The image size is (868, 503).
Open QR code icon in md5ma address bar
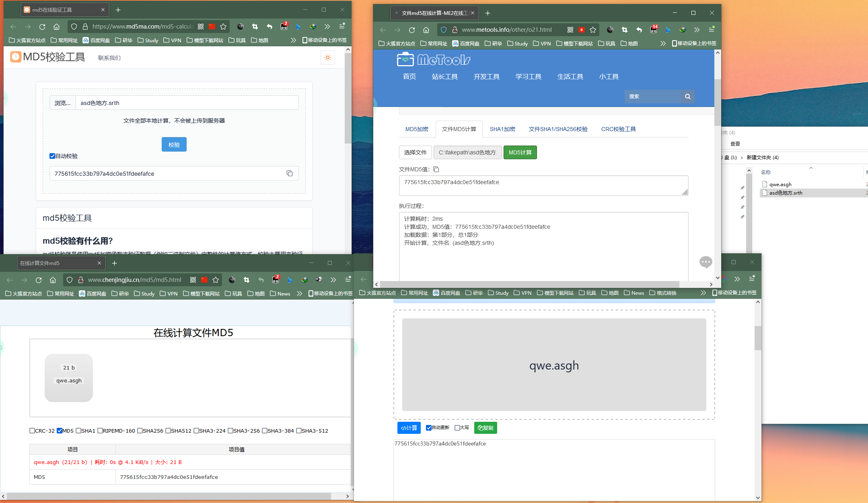point(201,27)
